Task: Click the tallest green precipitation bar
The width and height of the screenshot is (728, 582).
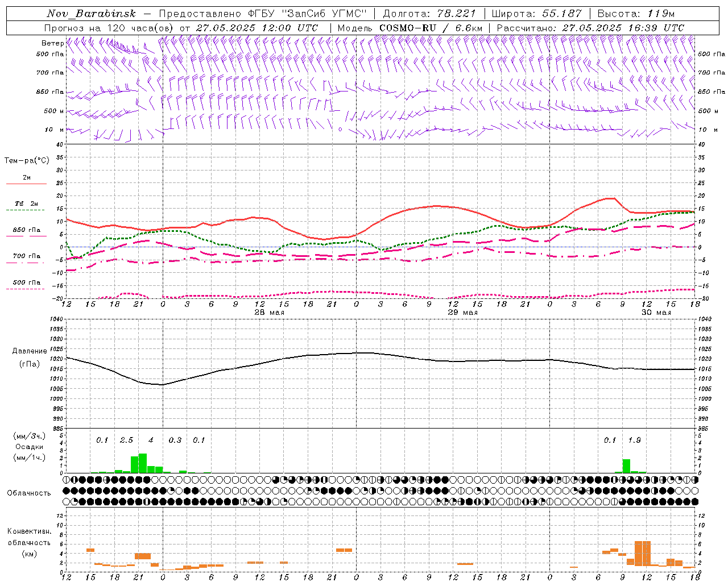Action: coord(143,463)
